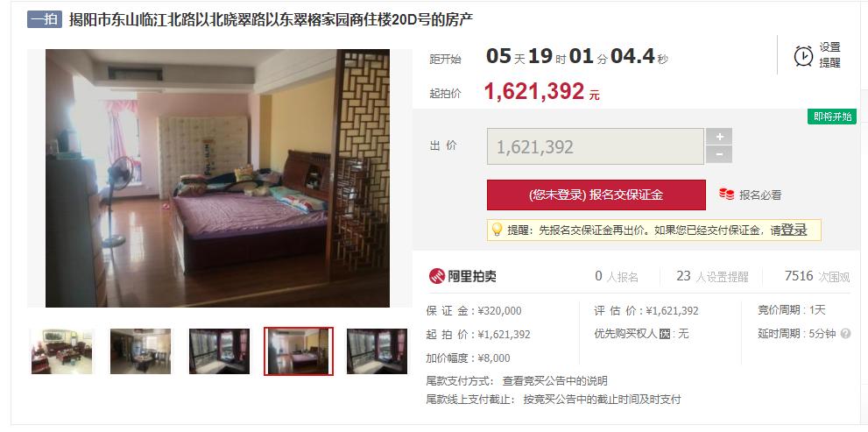Click the lightbulb tip icon
868x432 pixels.
pyautogui.click(x=498, y=230)
